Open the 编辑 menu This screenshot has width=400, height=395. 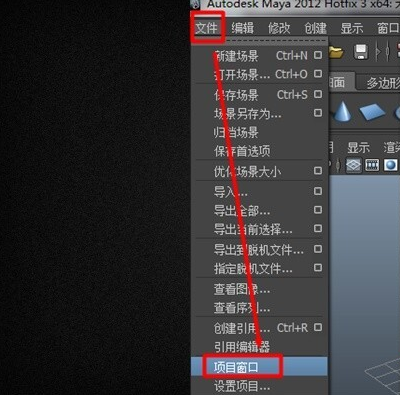tap(243, 28)
